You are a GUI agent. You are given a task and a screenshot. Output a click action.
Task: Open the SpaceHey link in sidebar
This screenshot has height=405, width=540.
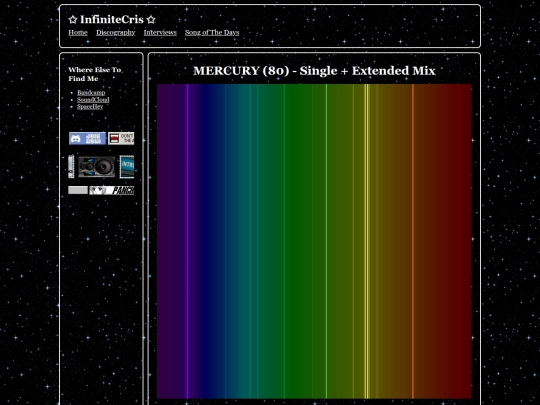(90, 106)
